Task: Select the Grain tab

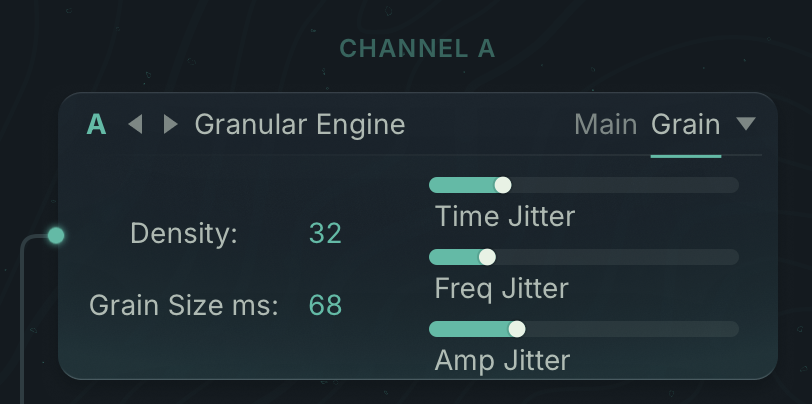Action: (685, 125)
